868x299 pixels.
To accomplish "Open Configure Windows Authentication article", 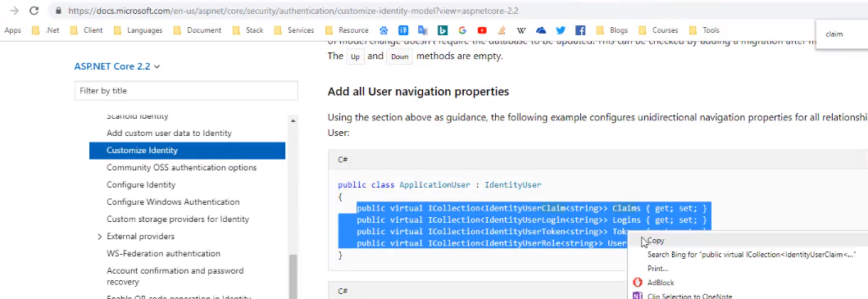I will click(173, 202).
